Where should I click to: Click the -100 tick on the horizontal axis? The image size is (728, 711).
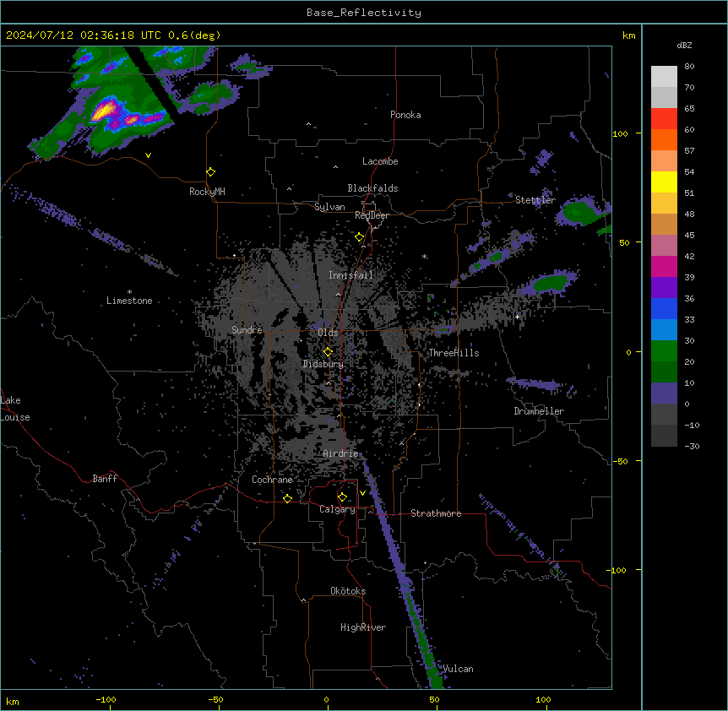click(x=106, y=700)
